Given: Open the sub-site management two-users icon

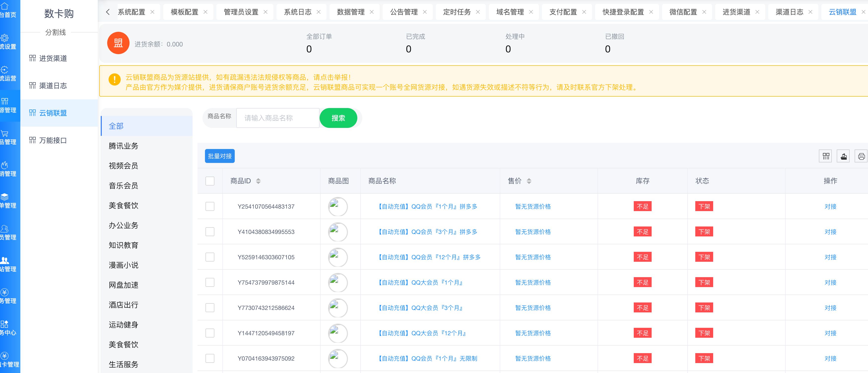Looking at the screenshot, I should click(x=4, y=260).
